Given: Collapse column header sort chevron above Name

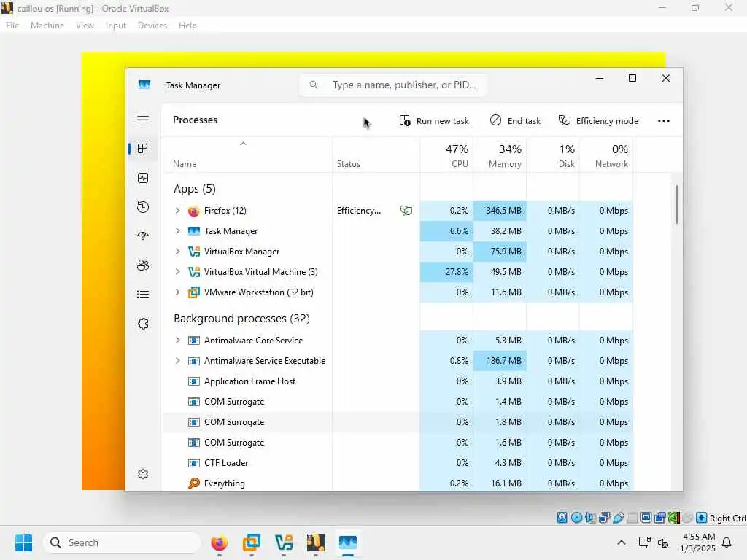Looking at the screenshot, I should point(243,144).
